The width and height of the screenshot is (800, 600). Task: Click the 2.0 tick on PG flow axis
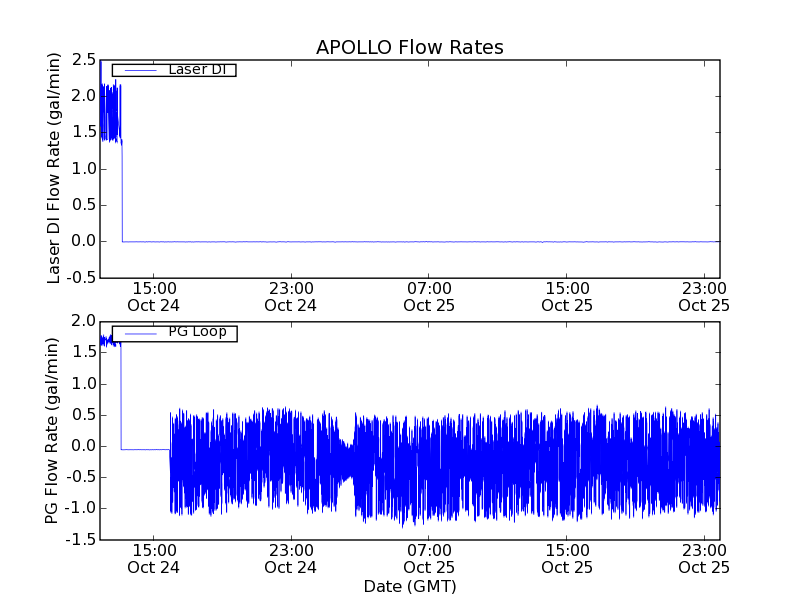tap(83, 321)
